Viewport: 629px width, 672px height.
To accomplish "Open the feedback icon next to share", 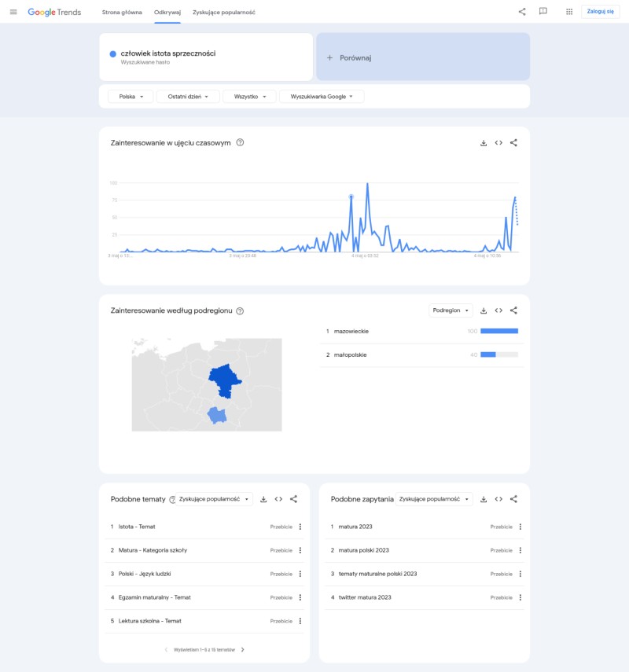I will 543,13.
